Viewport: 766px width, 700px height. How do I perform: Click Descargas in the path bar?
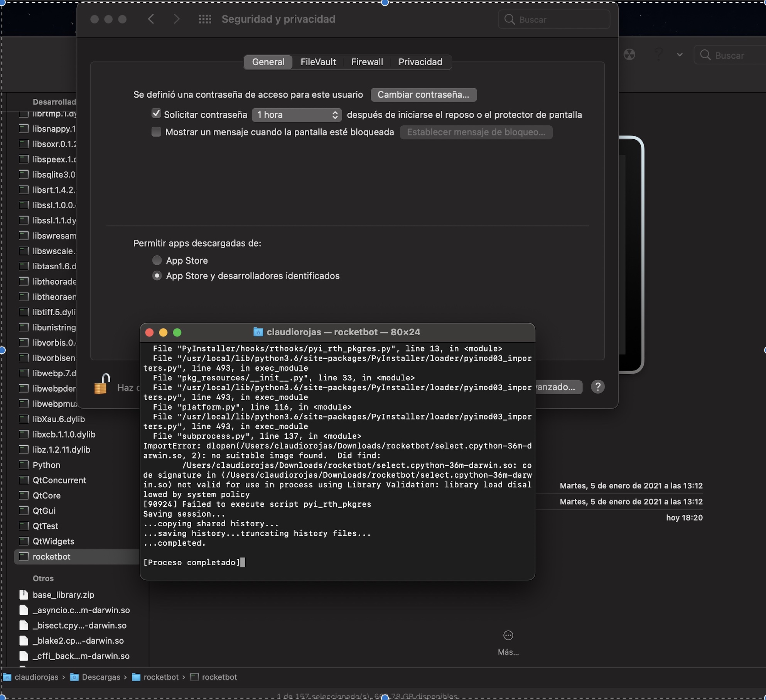pyautogui.click(x=101, y=677)
